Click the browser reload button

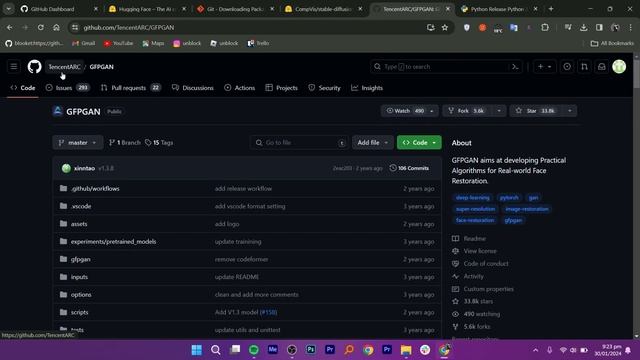(x=40, y=27)
